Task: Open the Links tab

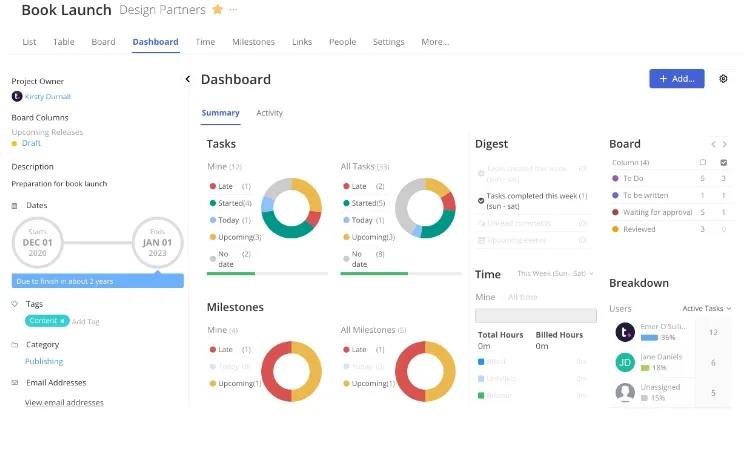Action: (302, 42)
